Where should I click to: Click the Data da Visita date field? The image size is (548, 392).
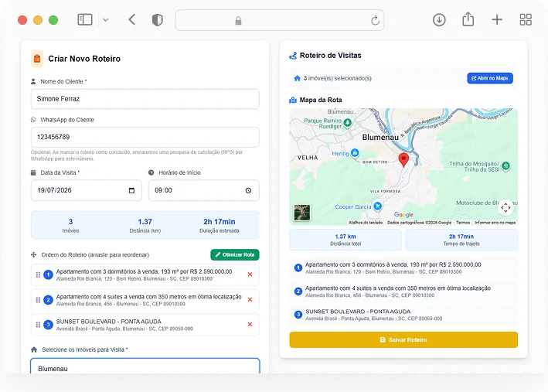pos(87,190)
